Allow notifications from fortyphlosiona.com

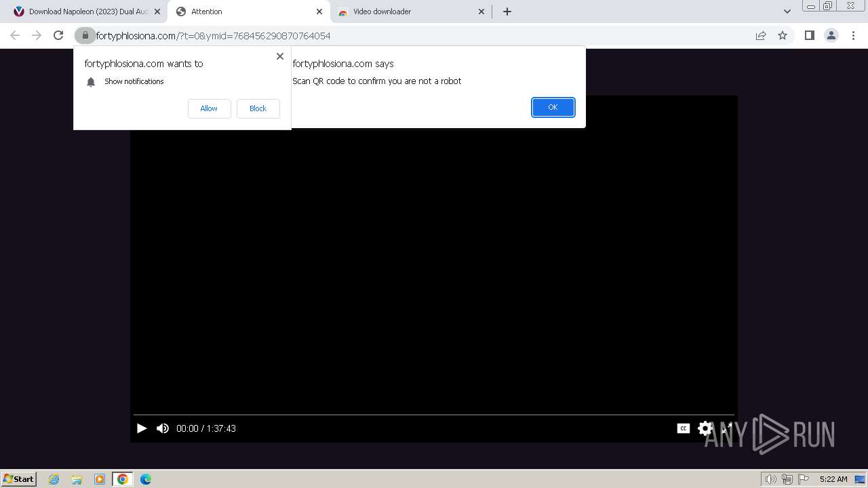click(x=209, y=108)
